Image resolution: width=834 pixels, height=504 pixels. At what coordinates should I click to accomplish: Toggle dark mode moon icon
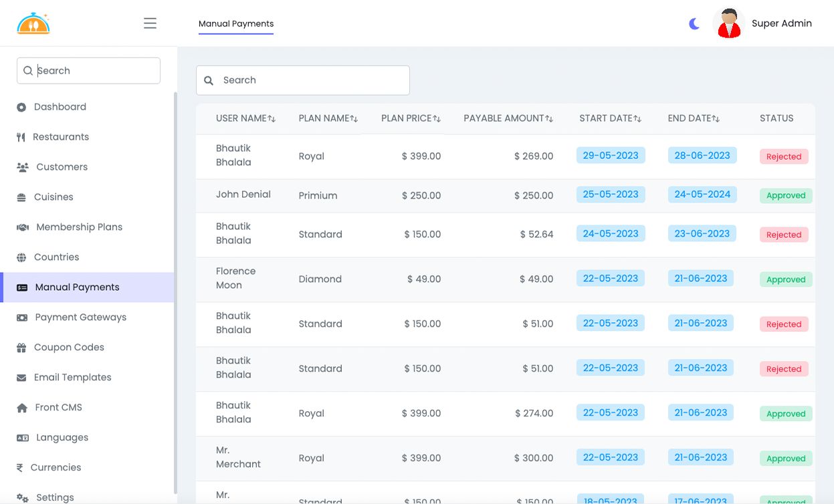(694, 24)
